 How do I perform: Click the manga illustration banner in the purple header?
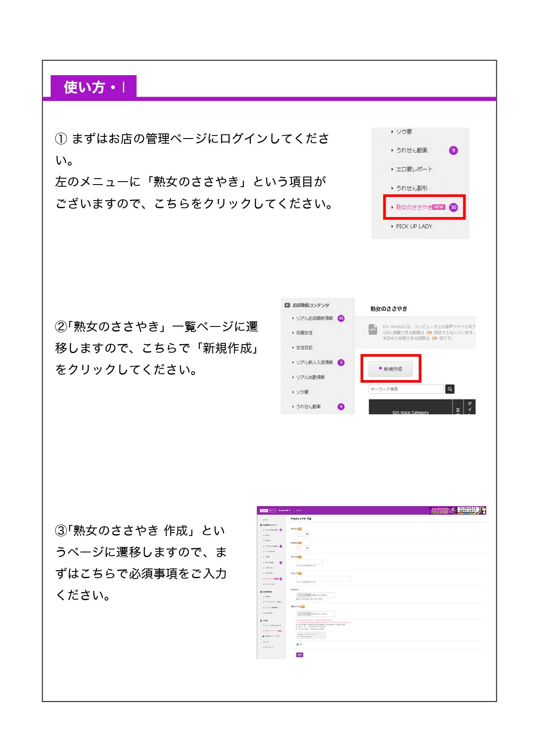pyautogui.click(x=472, y=510)
